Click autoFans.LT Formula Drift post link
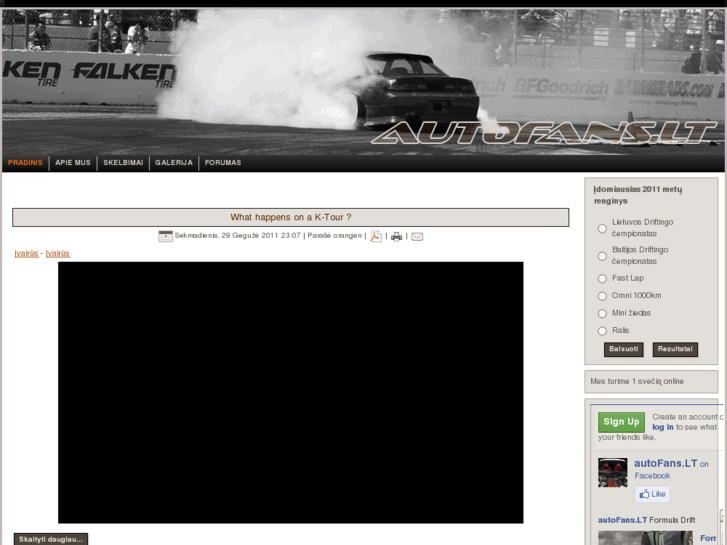This screenshot has height=545, width=727. [646, 520]
